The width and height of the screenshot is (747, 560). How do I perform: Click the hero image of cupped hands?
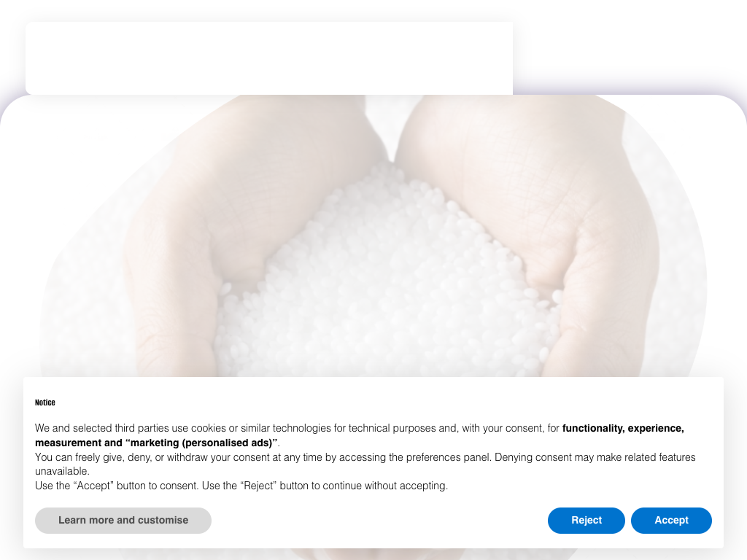(x=373, y=236)
